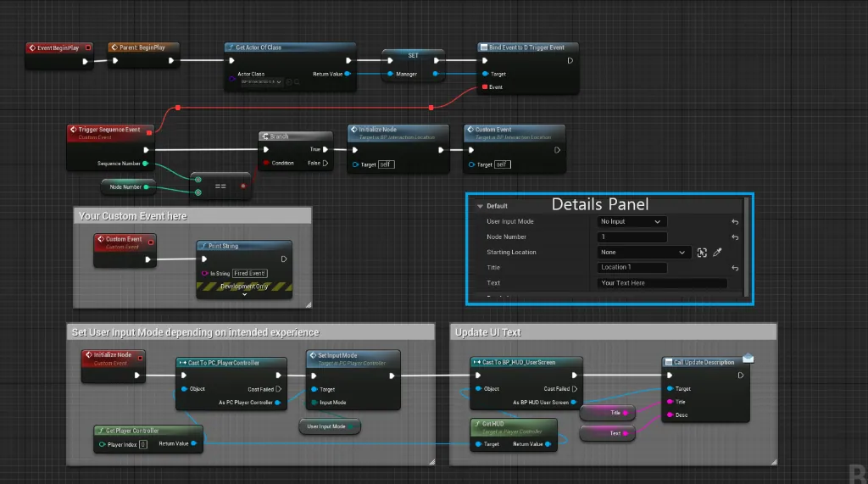Screen dimensions: 868x484
Task: Select the Call Update Description node header
Action: 706,362
